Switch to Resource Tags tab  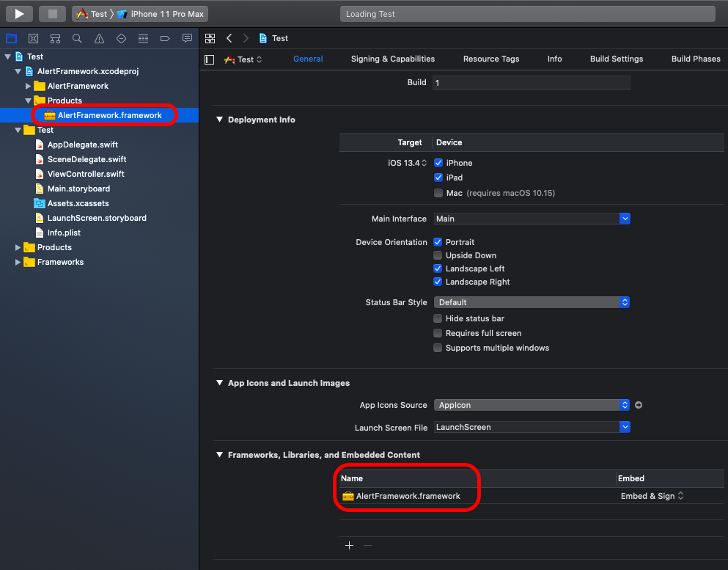[x=491, y=59]
